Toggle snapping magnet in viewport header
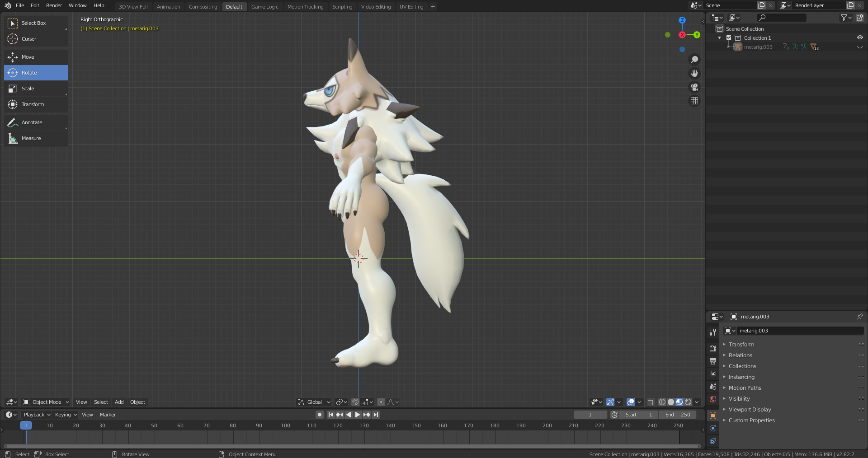 click(355, 402)
